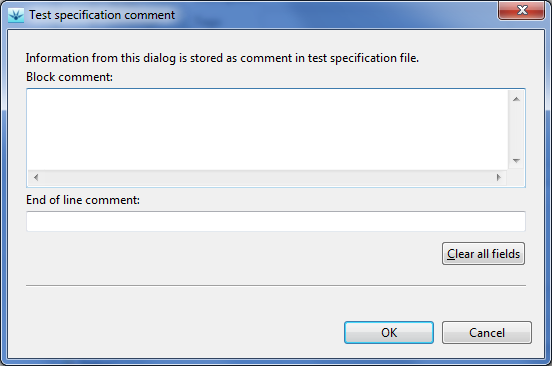Close the Test specification comment dialog
The image size is (552, 366).
coord(521,10)
